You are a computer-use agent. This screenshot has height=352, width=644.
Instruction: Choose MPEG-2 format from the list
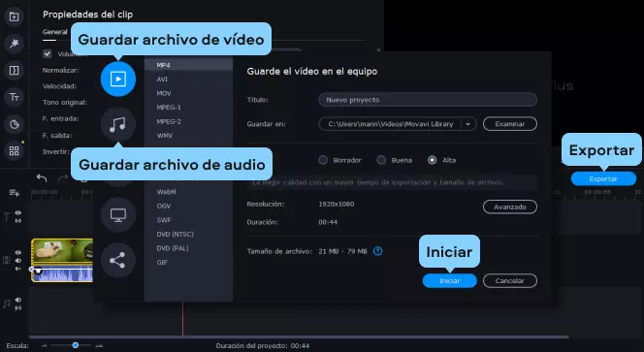[188, 121]
